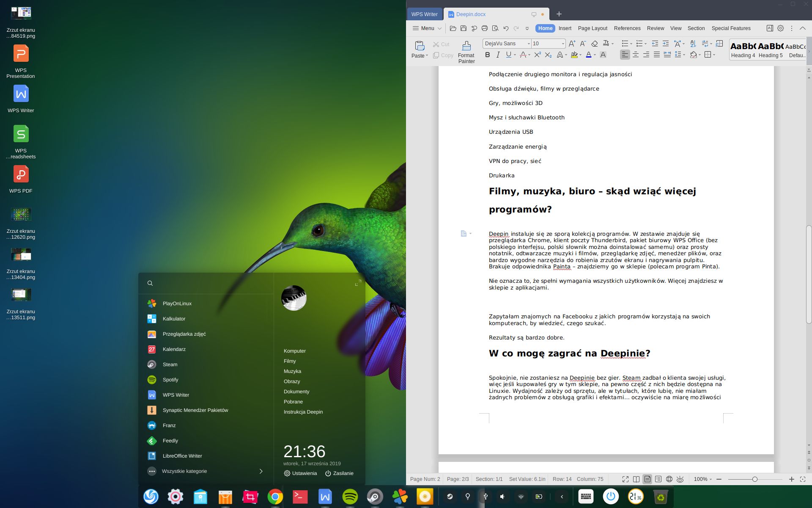Screen dimensions: 812x508
Task: Switch to full screen reading layout
Action: [x=625, y=479]
